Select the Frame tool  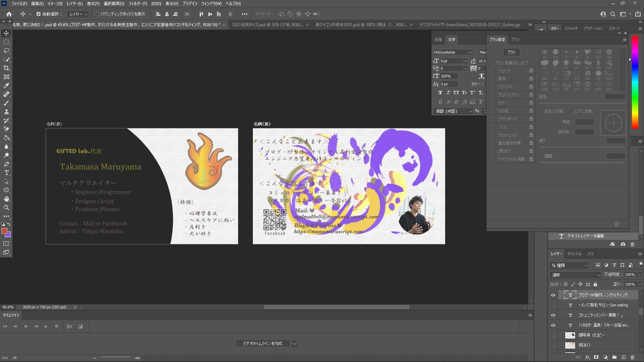point(6,77)
